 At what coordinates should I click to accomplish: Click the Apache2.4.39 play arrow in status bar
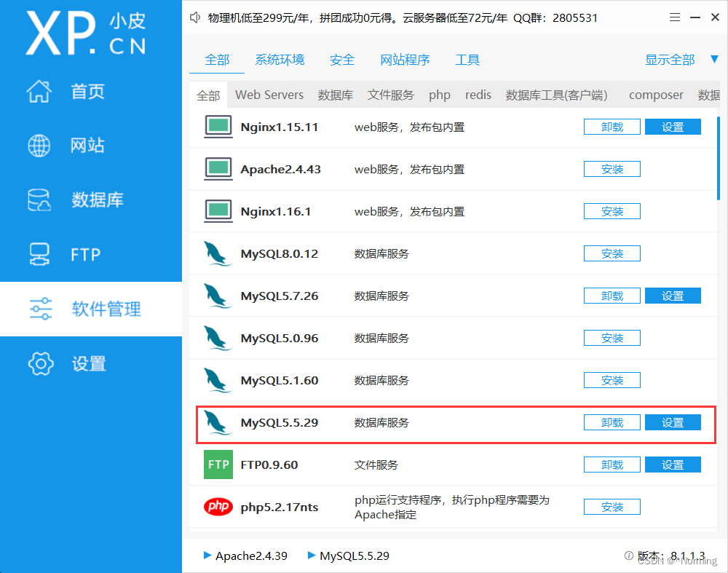(x=207, y=556)
